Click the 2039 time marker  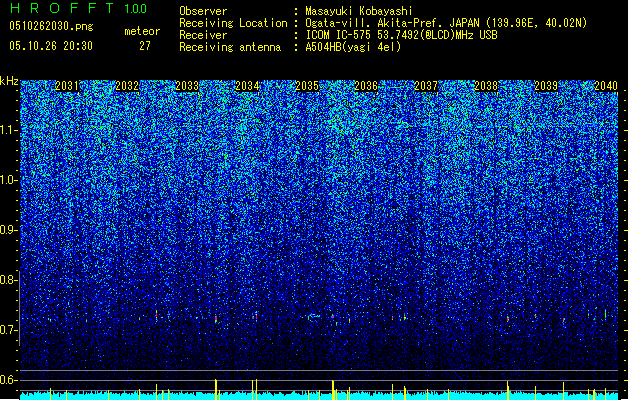click(546, 86)
